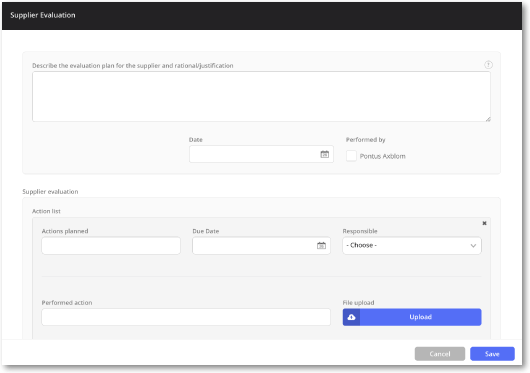Click the Actions planned input field
This screenshot has width=530, height=373.
click(111, 245)
